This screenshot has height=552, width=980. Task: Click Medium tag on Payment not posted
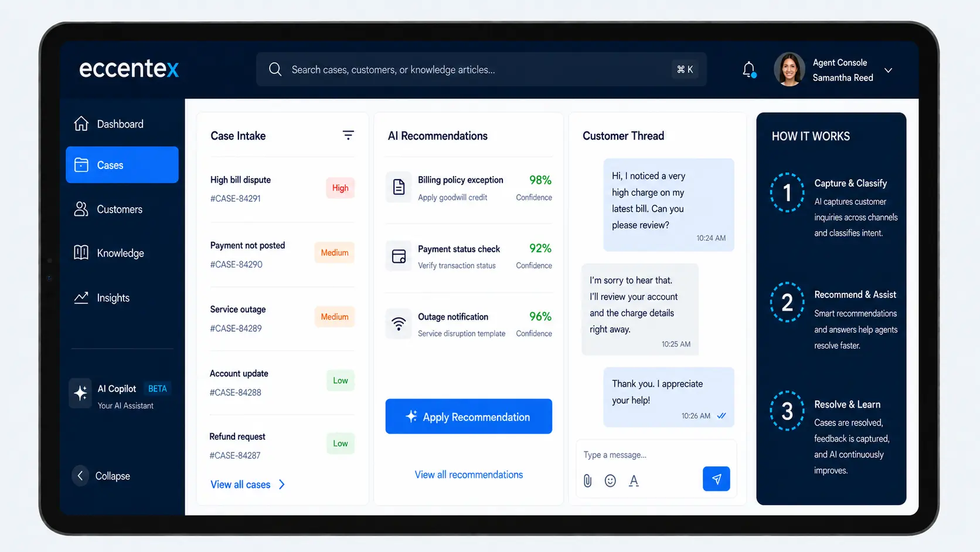(335, 252)
